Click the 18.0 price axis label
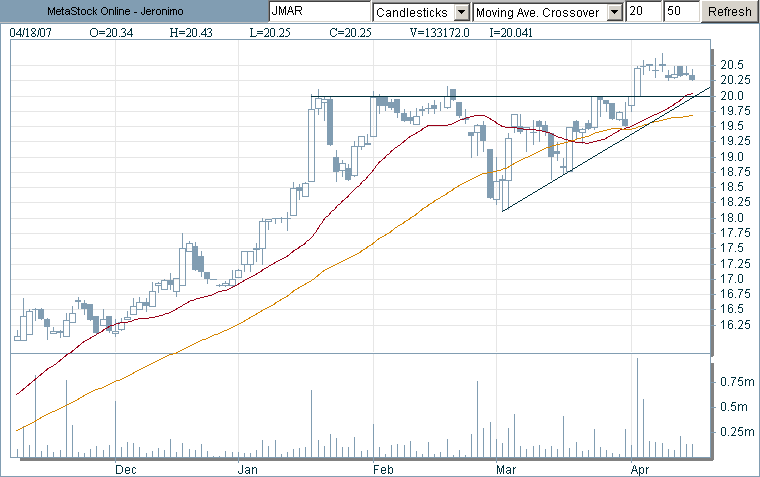The image size is (760, 477). tap(732, 218)
